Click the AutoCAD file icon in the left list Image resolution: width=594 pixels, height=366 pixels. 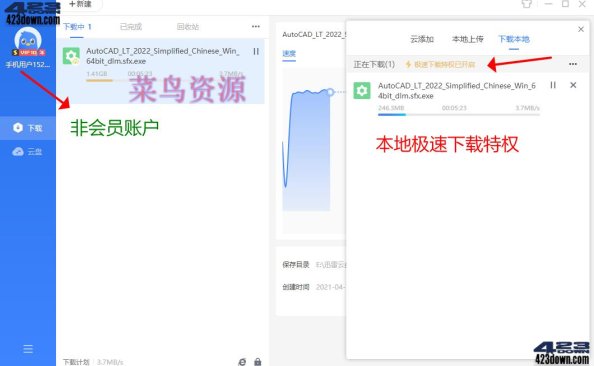pos(71,56)
